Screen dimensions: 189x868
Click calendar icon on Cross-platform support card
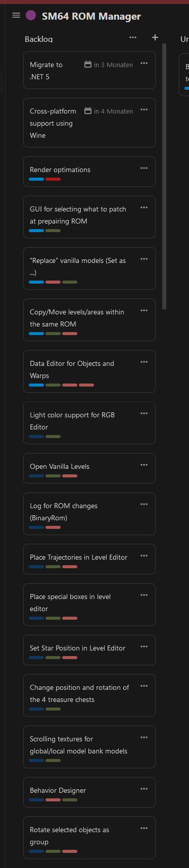coord(88,111)
